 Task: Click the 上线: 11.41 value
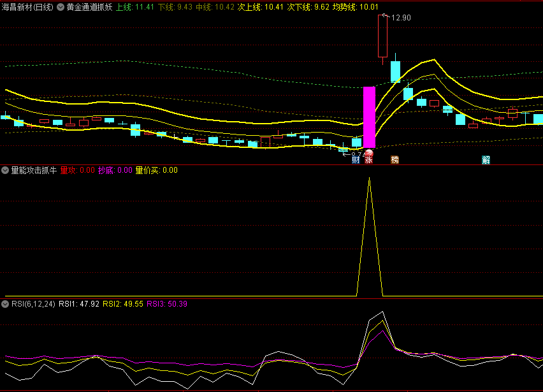[x=134, y=7]
